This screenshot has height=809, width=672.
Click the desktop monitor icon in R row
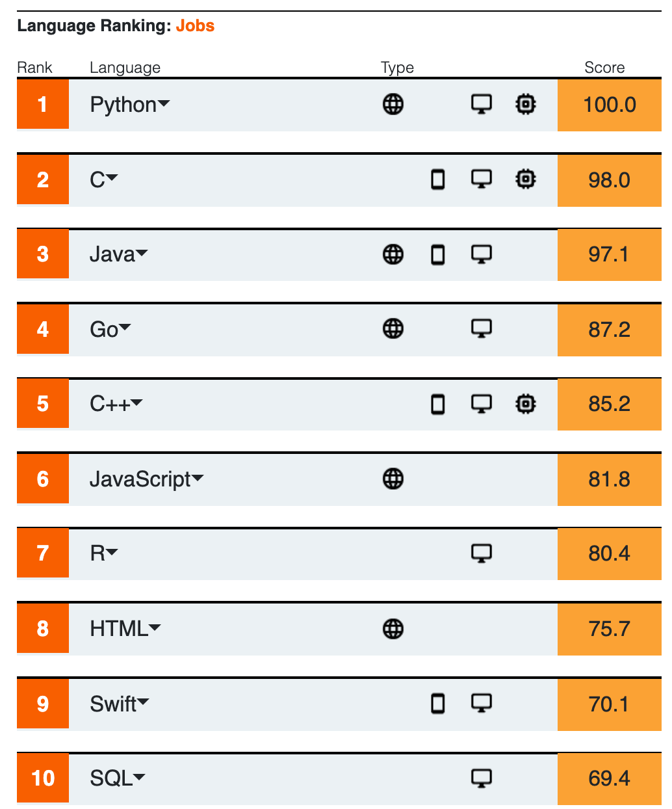tap(481, 553)
